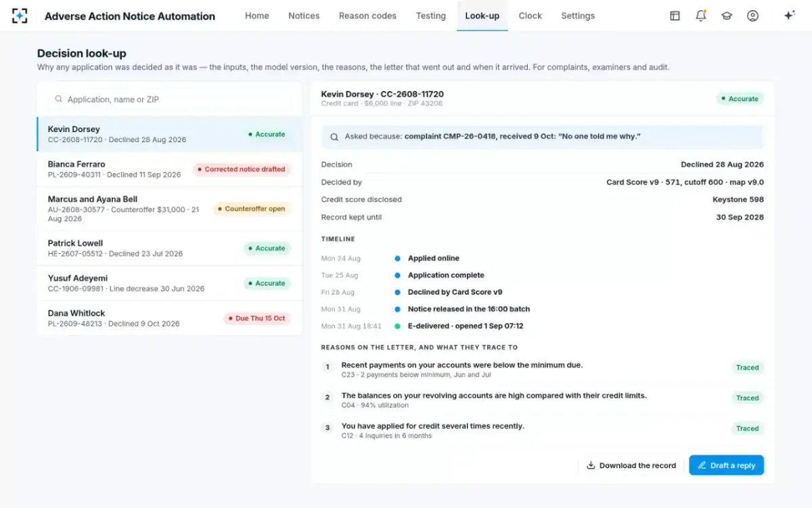The image size is (812, 508).
Task: Click the Corrected notice drafted badge
Action: click(x=242, y=169)
